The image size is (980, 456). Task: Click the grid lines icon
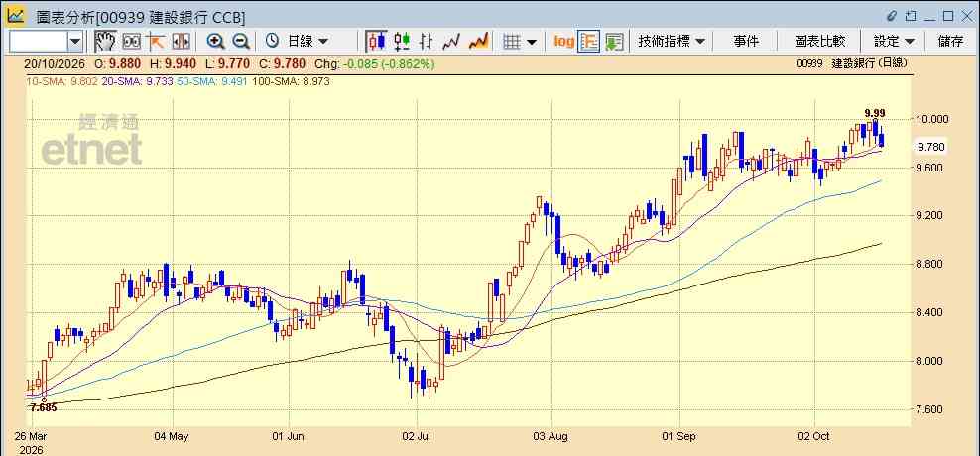pyautogui.click(x=512, y=42)
